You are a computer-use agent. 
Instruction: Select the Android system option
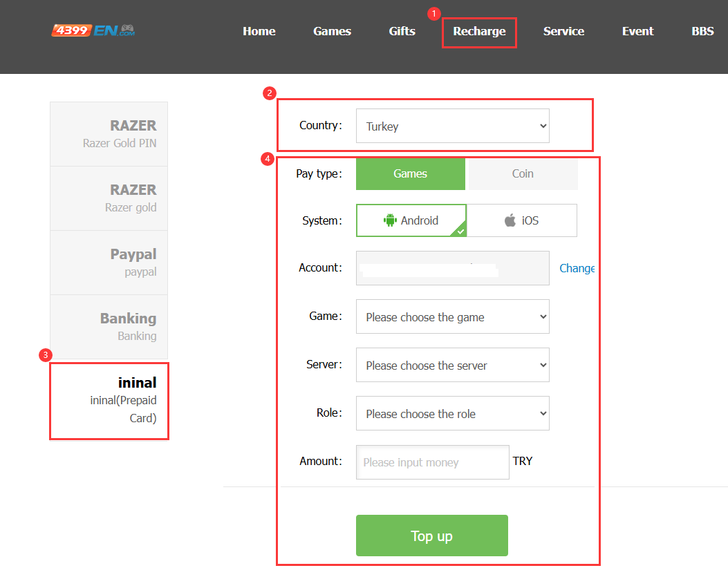[x=411, y=220]
